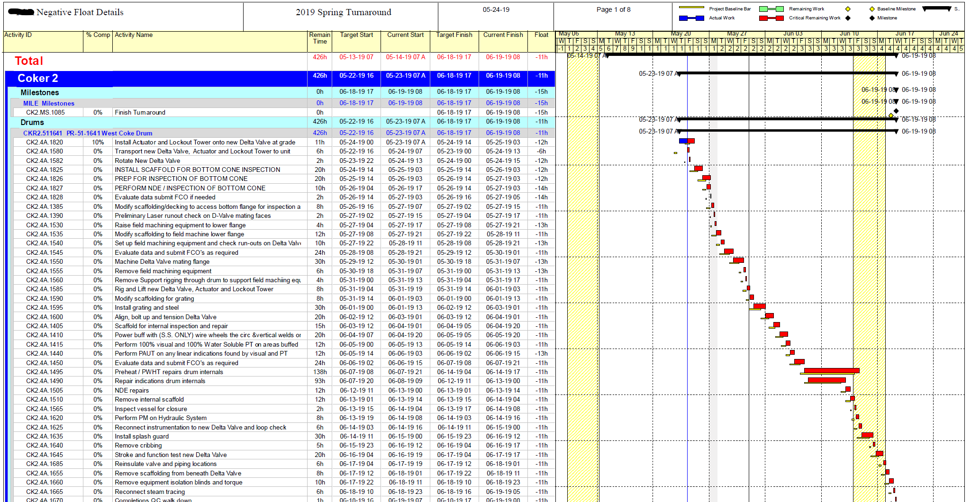Image resolution: width=980 pixels, height=502 pixels.
Task: Click the red Critical Remaining Work legend bar
Action: pos(771,18)
